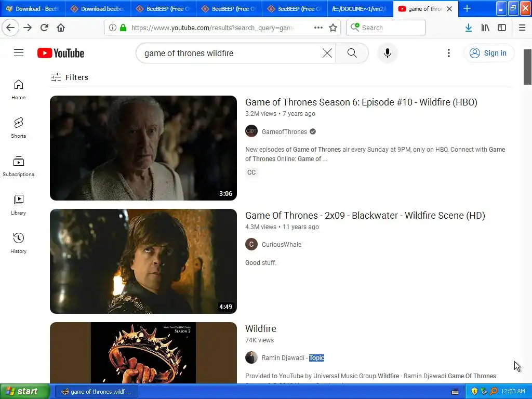
Task: Open the YouTube settings three-dot menu
Action: click(448, 53)
